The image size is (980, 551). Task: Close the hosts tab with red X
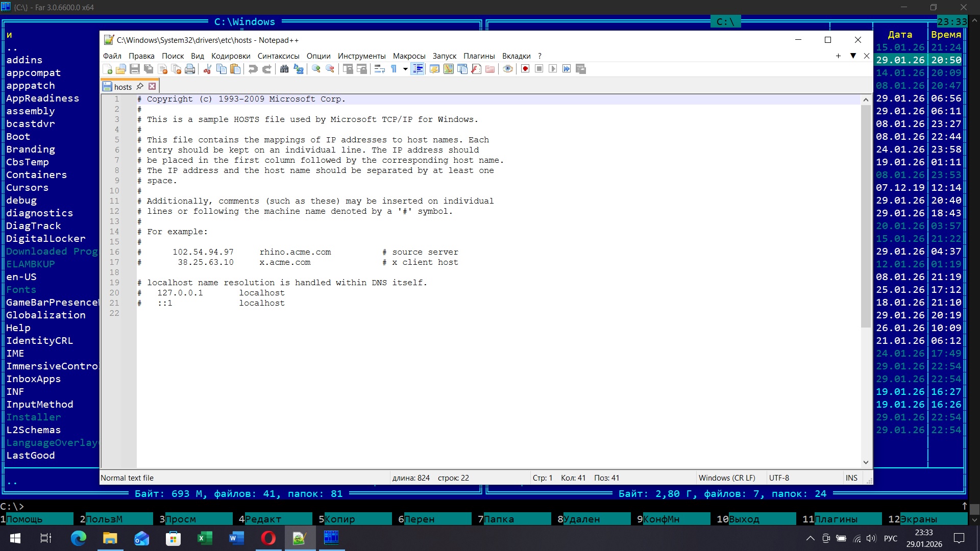pos(152,87)
